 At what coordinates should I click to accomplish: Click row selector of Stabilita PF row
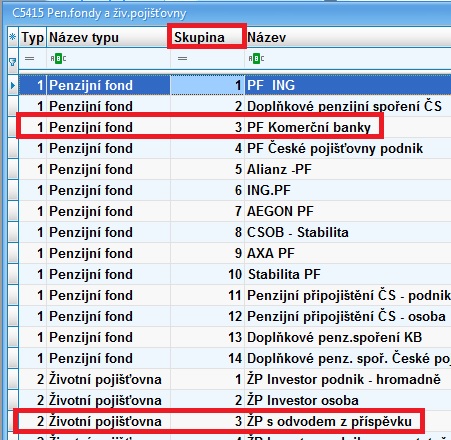coord(13,274)
